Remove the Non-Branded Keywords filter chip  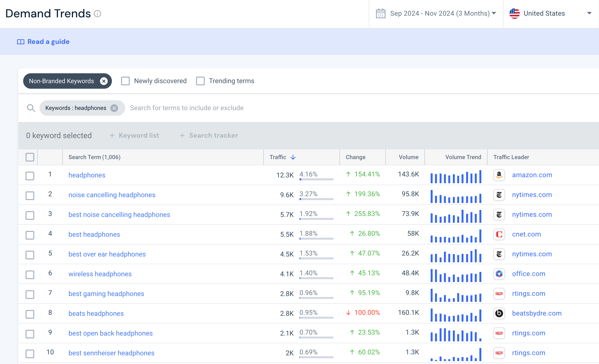coord(104,81)
